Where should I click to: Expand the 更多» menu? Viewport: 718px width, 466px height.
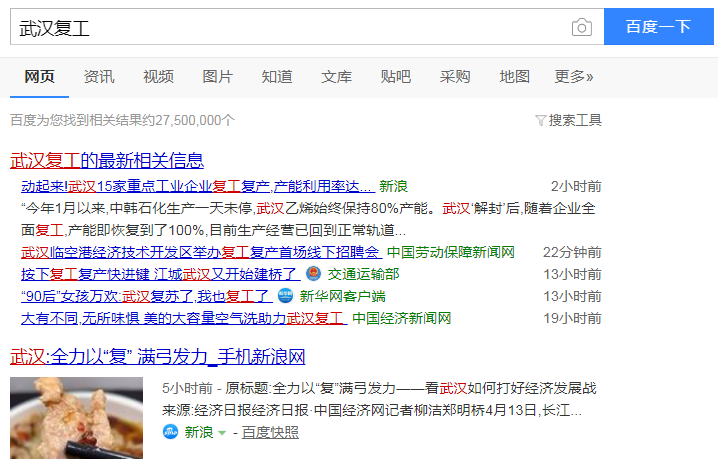(x=574, y=76)
